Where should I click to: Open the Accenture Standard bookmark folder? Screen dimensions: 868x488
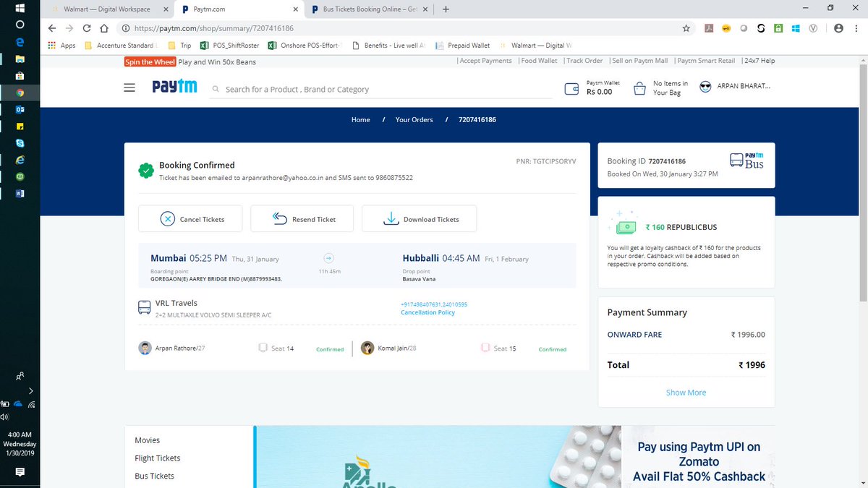[x=120, y=45]
